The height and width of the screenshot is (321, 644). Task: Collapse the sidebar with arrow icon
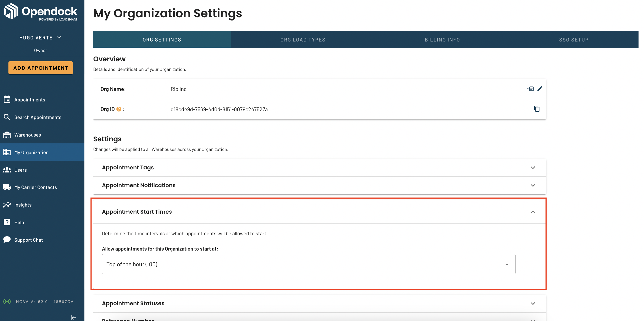pyautogui.click(x=73, y=318)
